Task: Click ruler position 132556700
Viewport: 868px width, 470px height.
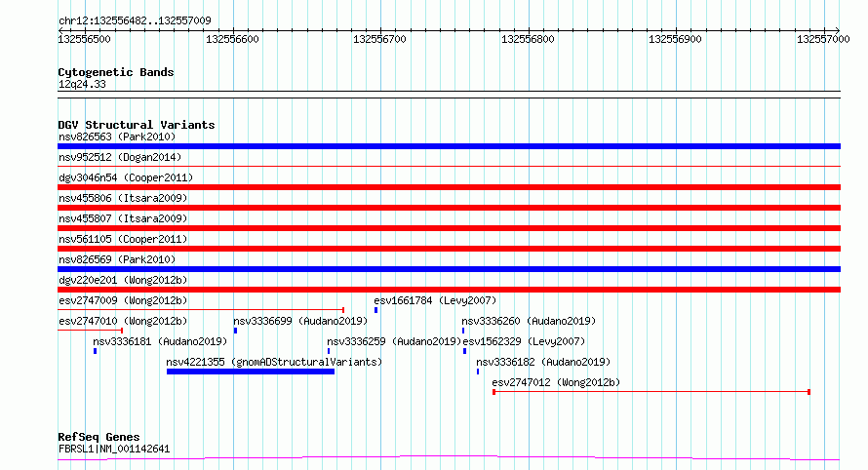Action: (379, 39)
